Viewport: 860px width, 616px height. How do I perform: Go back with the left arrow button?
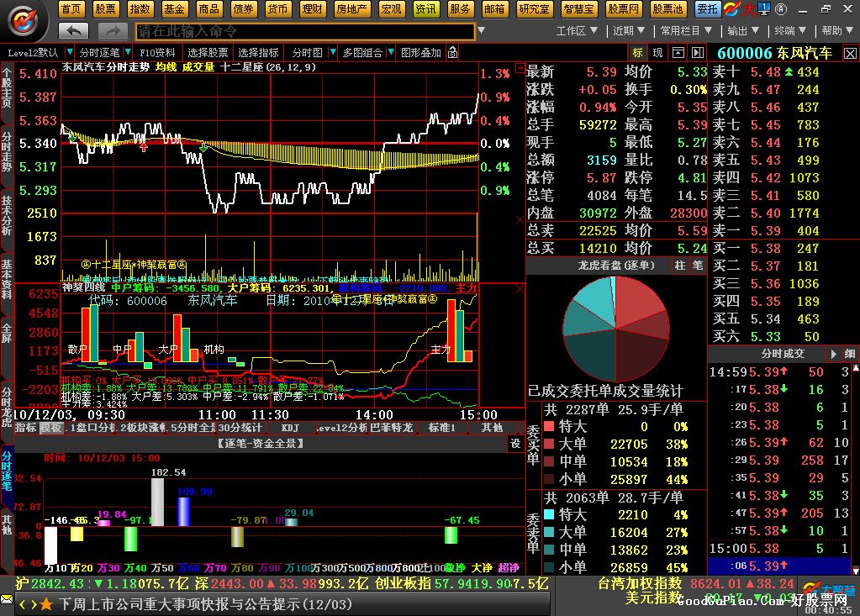73,31
